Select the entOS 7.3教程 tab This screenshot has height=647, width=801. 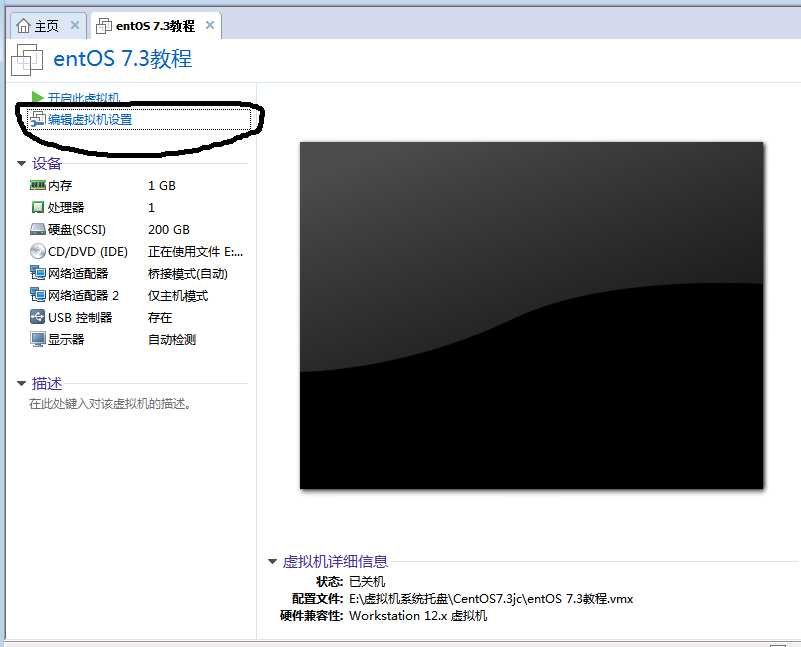click(x=155, y=26)
